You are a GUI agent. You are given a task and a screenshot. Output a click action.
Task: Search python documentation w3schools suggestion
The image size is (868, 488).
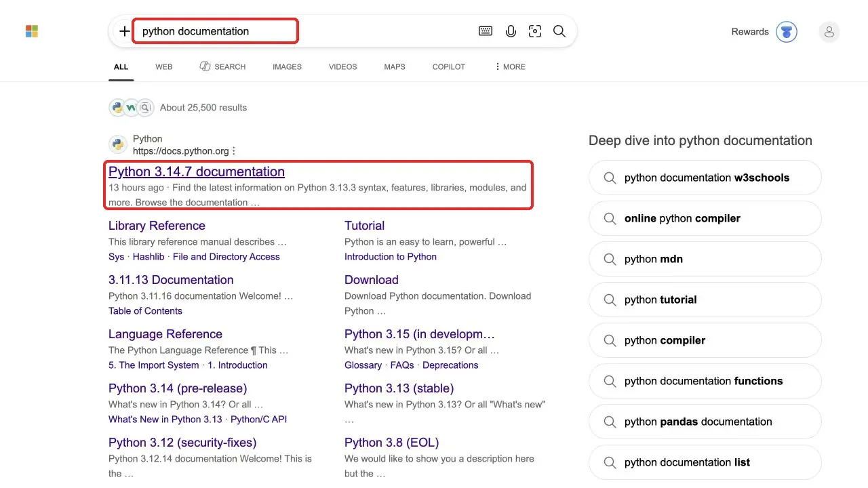(705, 178)
